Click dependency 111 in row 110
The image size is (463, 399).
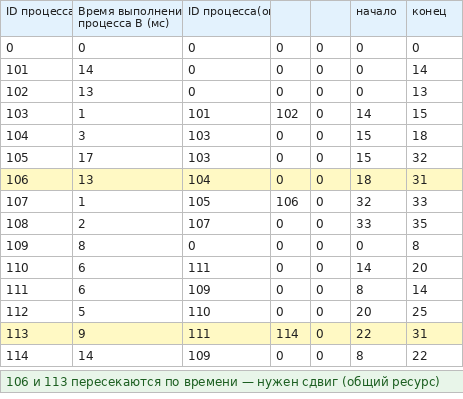tap(226, 268)
